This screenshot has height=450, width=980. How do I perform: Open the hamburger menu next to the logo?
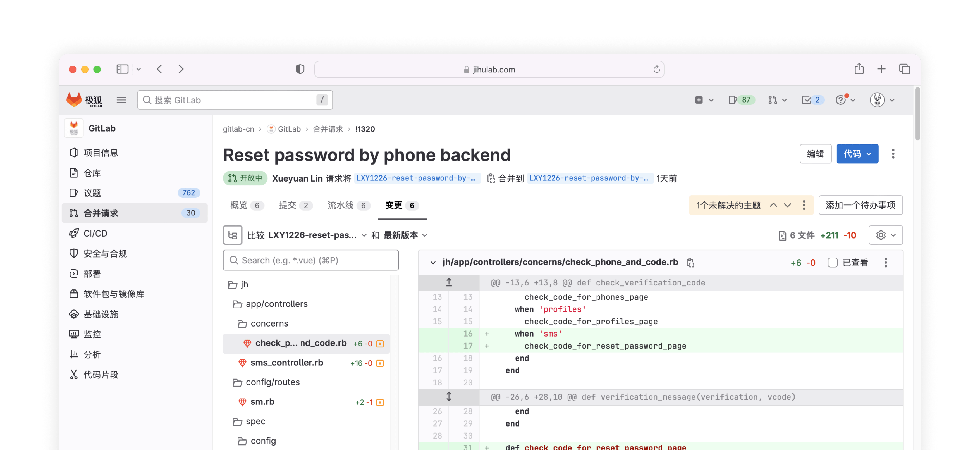point(121,100)
